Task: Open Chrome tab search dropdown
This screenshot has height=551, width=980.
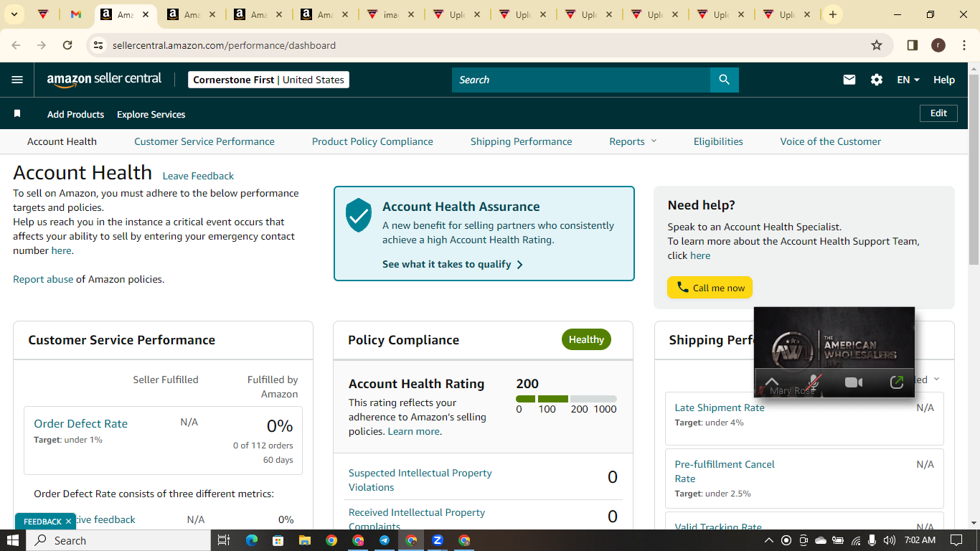Action: 14,14
